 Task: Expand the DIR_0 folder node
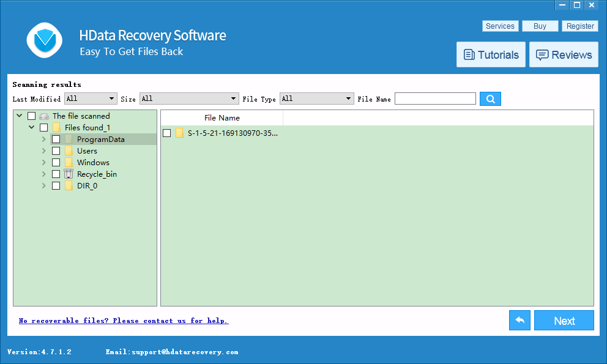43,185
